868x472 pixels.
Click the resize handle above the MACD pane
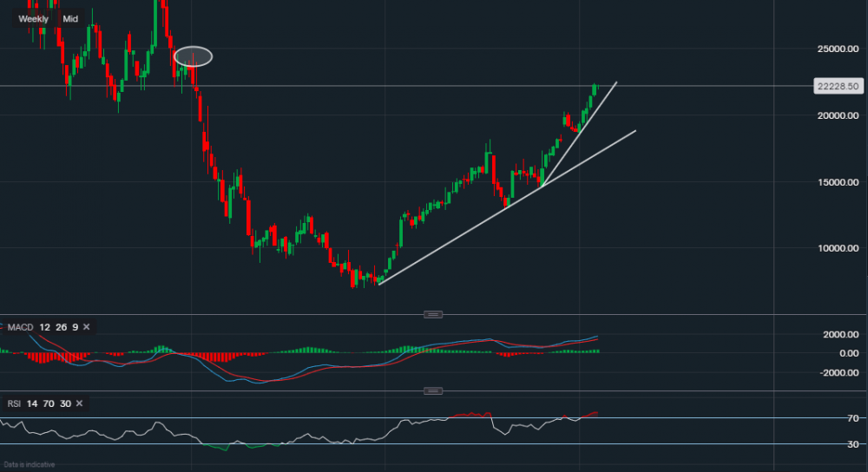(432, 314)
